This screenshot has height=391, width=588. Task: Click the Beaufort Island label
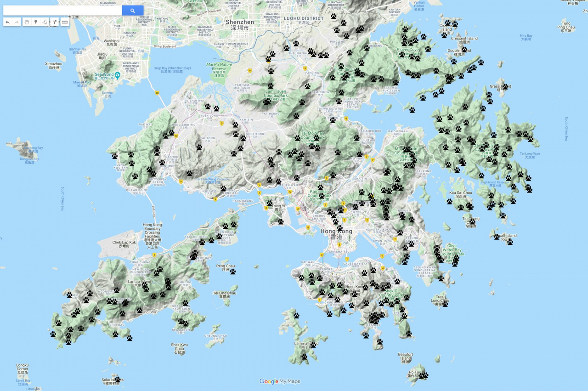coord(406,358)
